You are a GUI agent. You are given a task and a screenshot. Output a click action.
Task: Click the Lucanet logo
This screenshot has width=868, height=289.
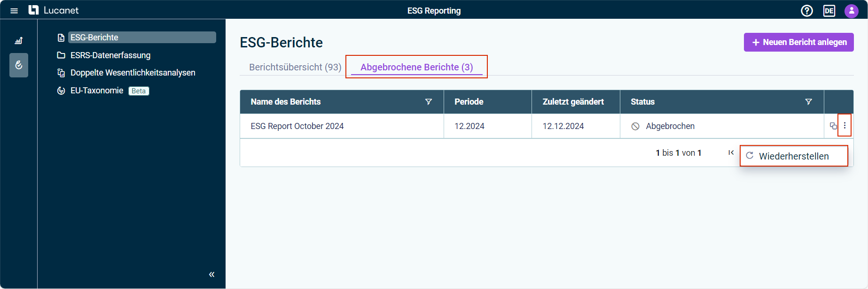(x=54, y=10)
